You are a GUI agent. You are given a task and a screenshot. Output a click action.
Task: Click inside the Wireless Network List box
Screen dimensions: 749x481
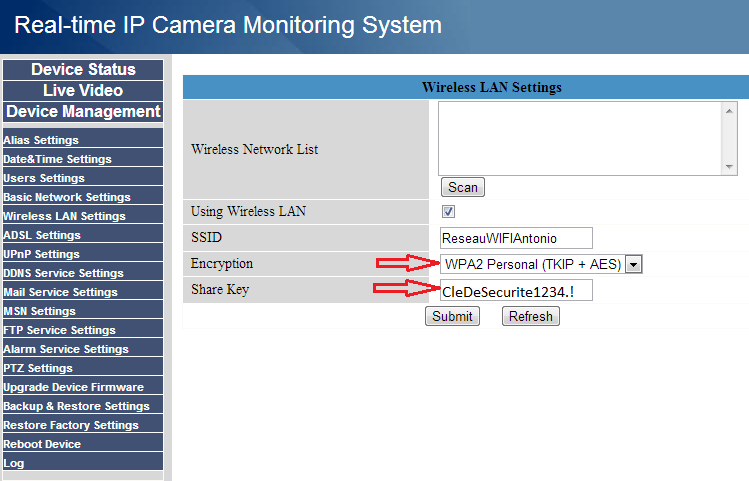(580, 137)
